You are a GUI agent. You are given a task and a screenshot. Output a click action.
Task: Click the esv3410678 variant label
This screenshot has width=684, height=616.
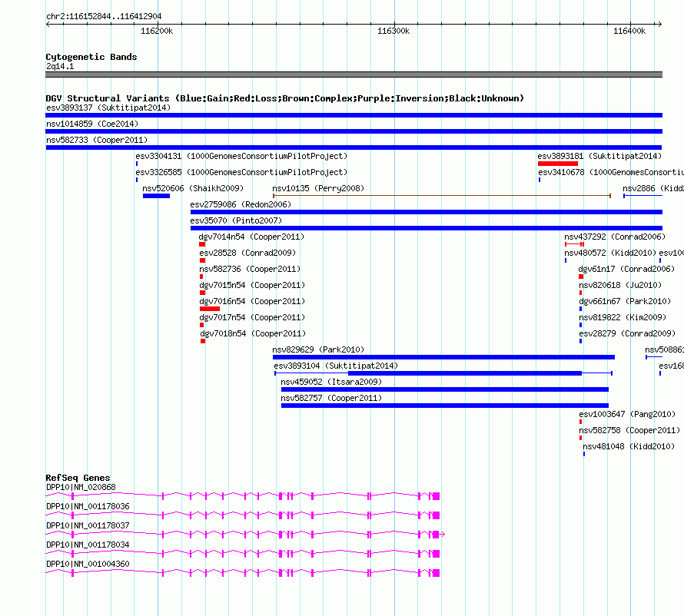point(611,172)
